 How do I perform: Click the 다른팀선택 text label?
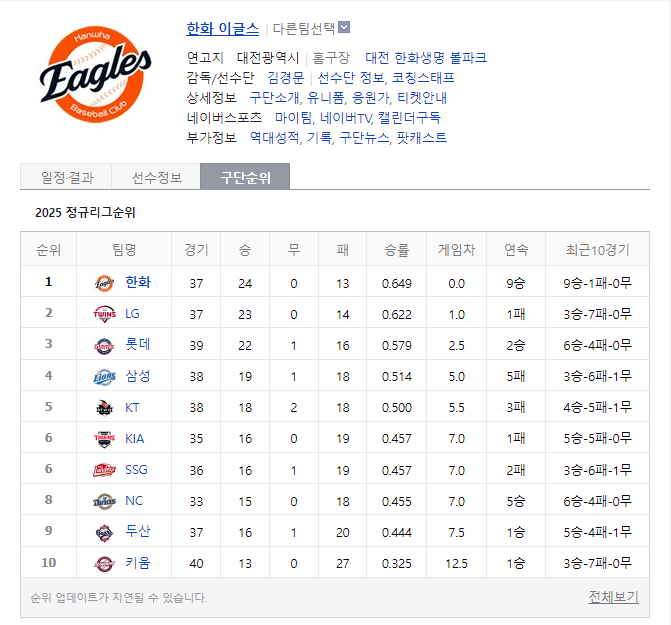304,28
